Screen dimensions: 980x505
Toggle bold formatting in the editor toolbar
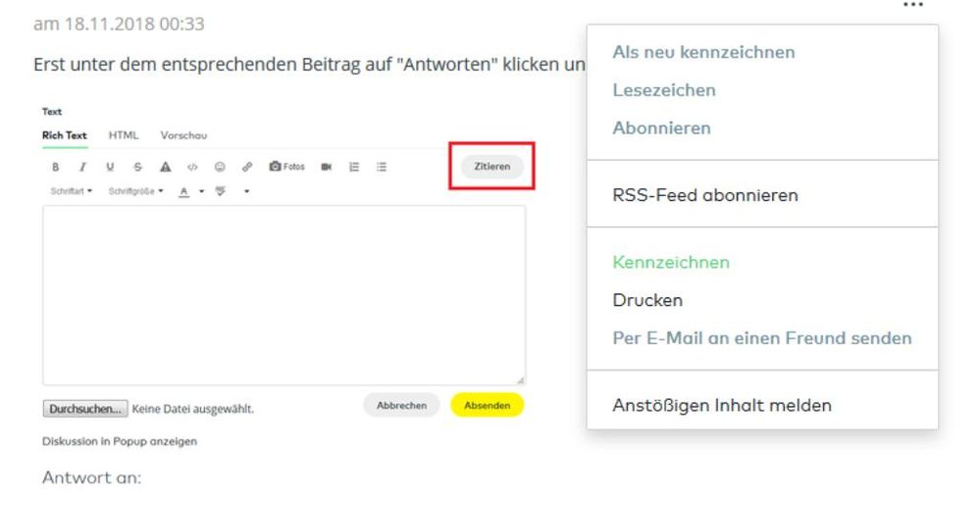pos(56,167)
